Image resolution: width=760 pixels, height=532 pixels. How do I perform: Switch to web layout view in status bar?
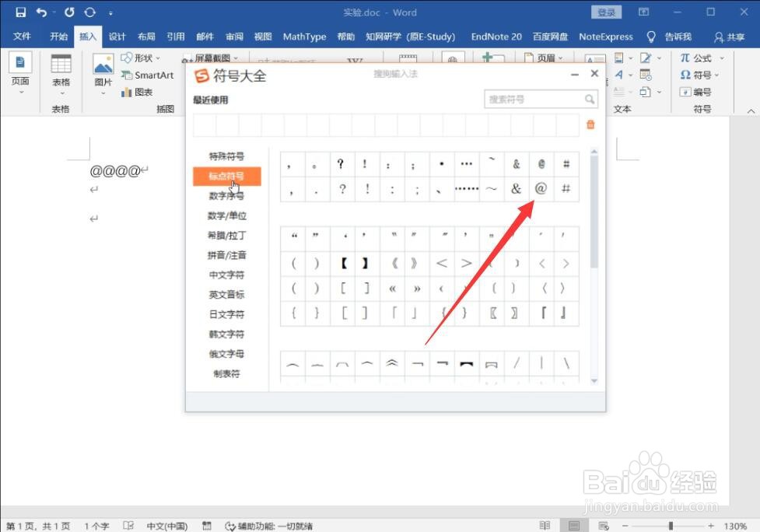pyautogui.click(x=604, y=526)
